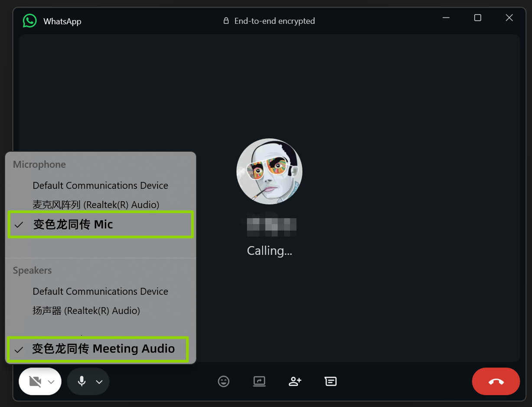This screenshot has width=532, height=407.
Task: Start screen sharing icon
Action: [259, 381]
